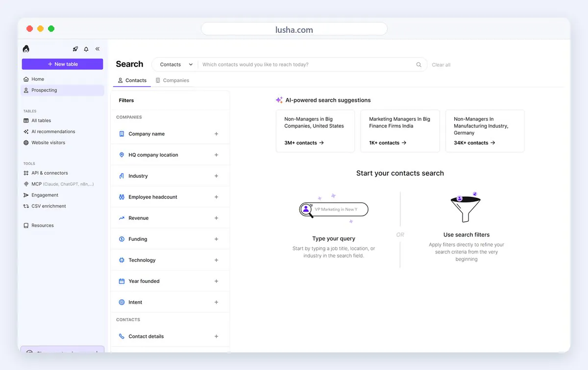Open Non-Managers in Big Companies suggestion
The width and height of the screenshot is (588, 370).
pos(316,131)
